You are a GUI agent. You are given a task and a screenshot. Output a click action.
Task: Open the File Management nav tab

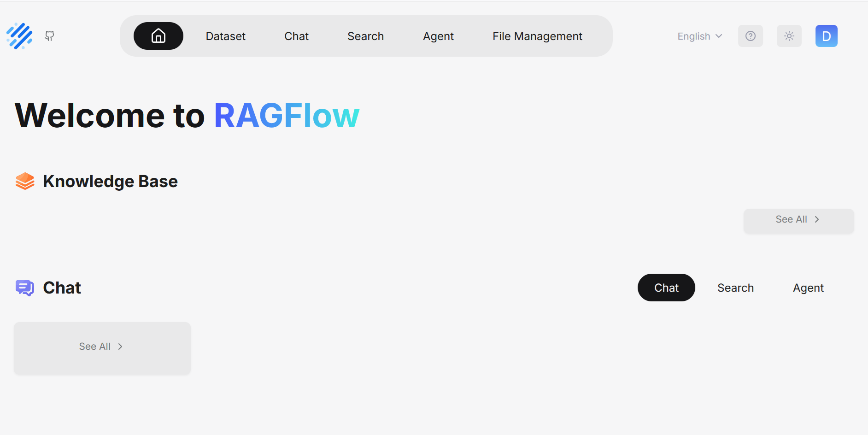[538, 36]
